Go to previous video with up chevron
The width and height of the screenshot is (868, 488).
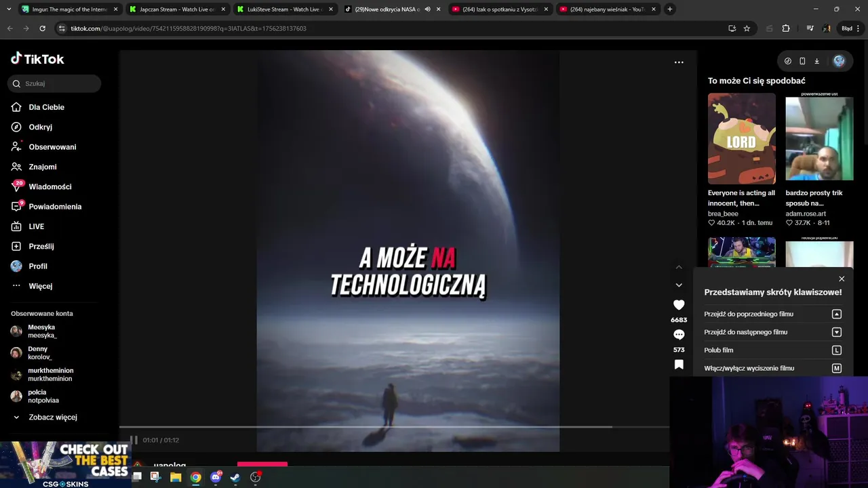tap(679, 267)
